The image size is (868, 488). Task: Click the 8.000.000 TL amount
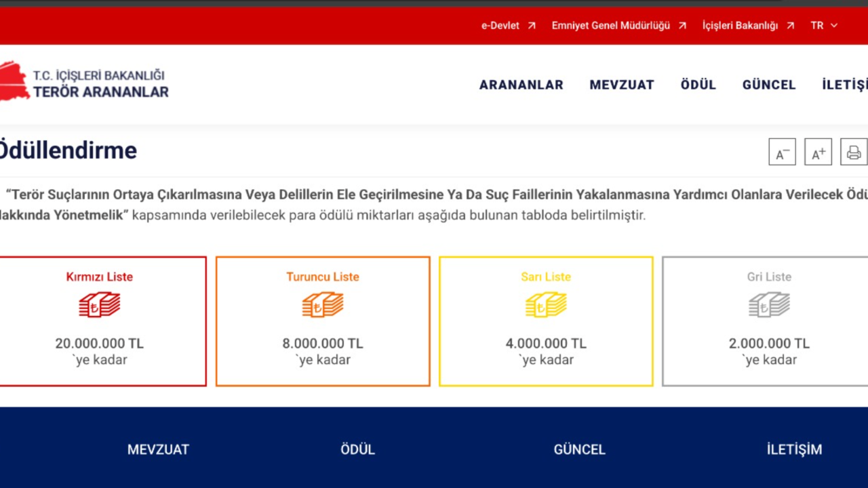[323, 344]
